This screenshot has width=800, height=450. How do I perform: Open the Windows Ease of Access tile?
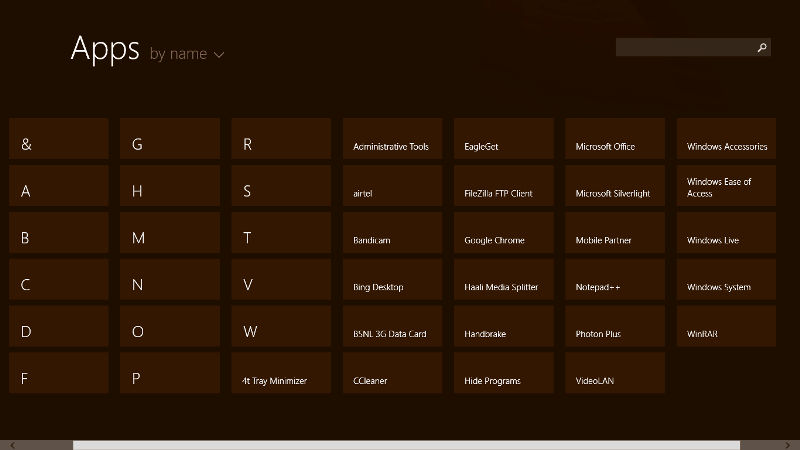(x=726, y=186)
